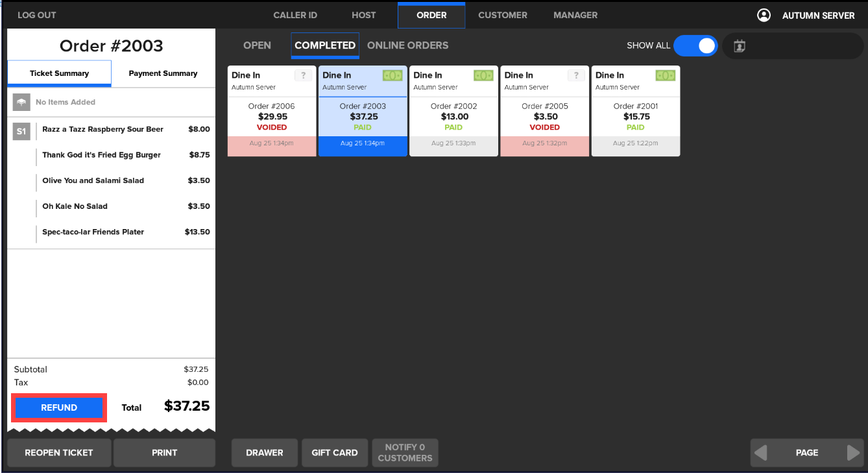This screenshot has width=868, height=473.
Task: Turn off the Show All toggle
Action: 695,46
